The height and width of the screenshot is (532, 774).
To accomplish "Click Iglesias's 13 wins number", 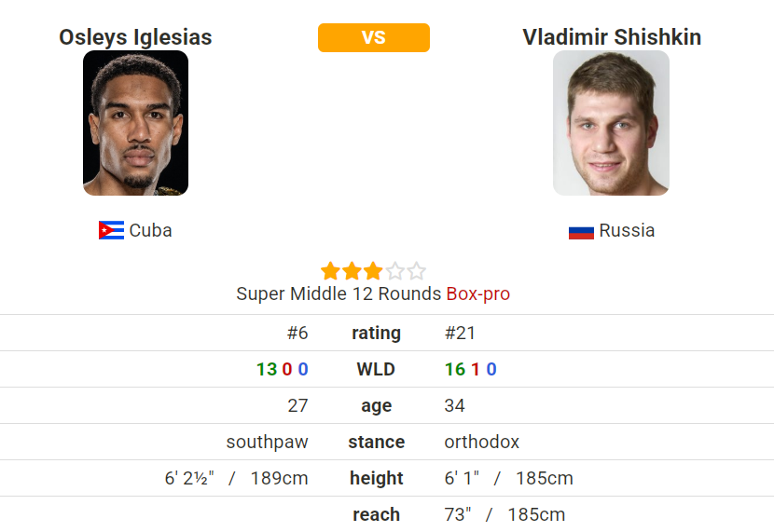I will pos(267,369).
